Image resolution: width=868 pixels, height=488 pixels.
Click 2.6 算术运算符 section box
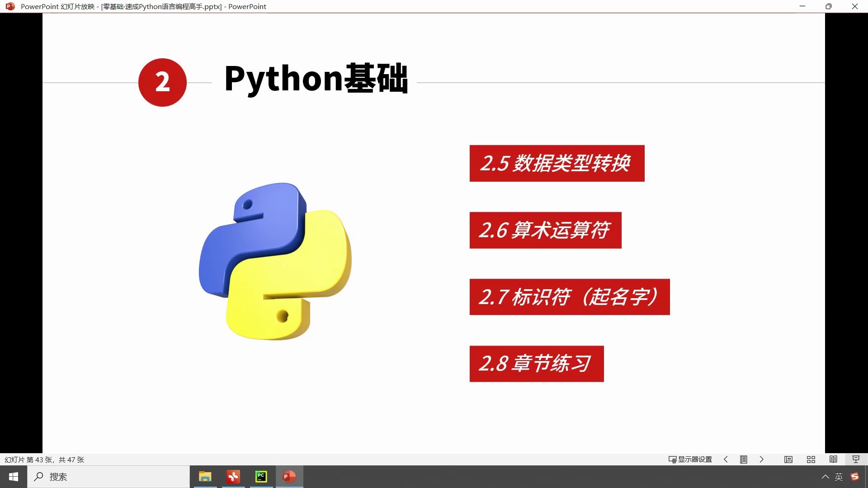(546, 230)
